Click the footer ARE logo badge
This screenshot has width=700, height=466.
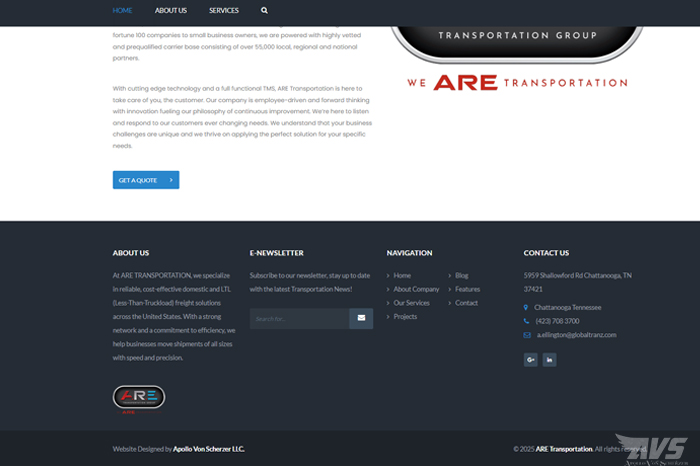[x=139, y=399]
